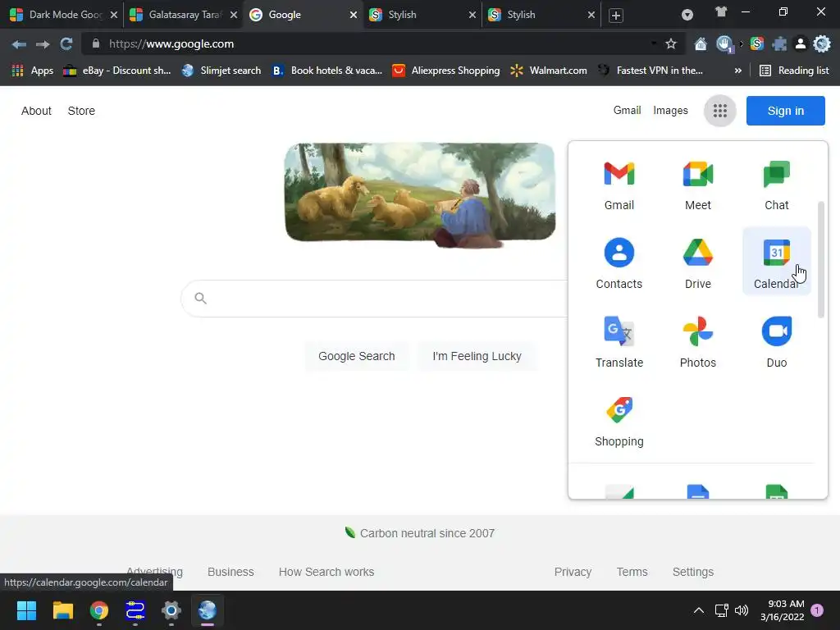Click the address bar URL
The height and width of the screenshot is (630, 840).
171,44
